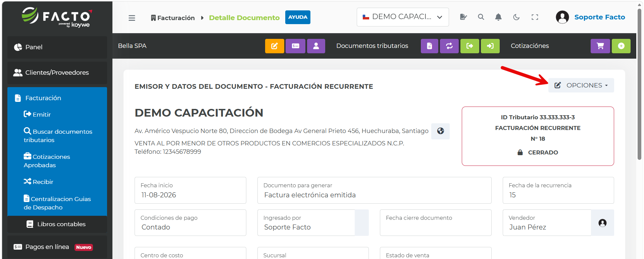The width and height of the screenshot is (644, 259).
Task: Click Condiciones de pago field
Action: (190, 223)
